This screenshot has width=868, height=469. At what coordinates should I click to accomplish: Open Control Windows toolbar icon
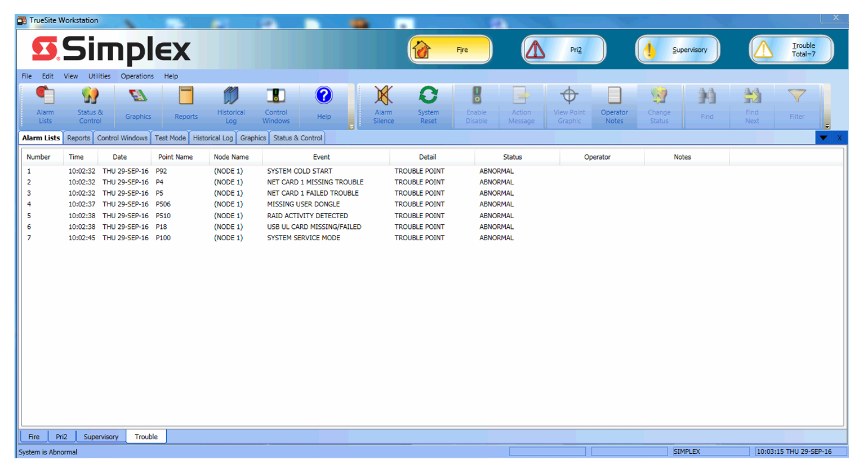click(276, 105)
